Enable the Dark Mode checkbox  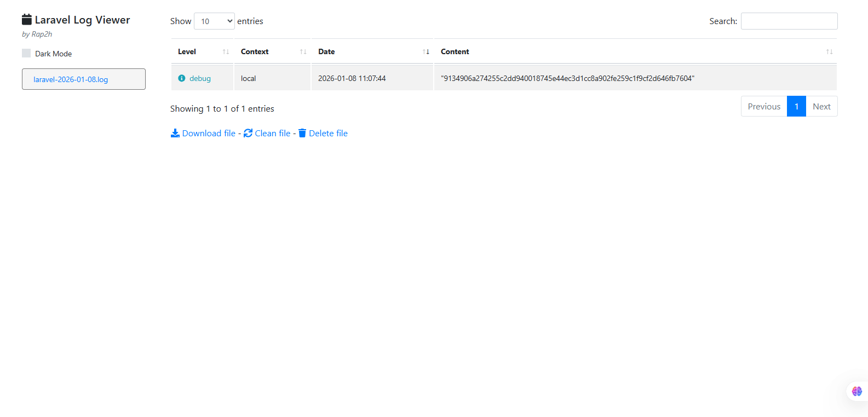(x=26, y=53)
